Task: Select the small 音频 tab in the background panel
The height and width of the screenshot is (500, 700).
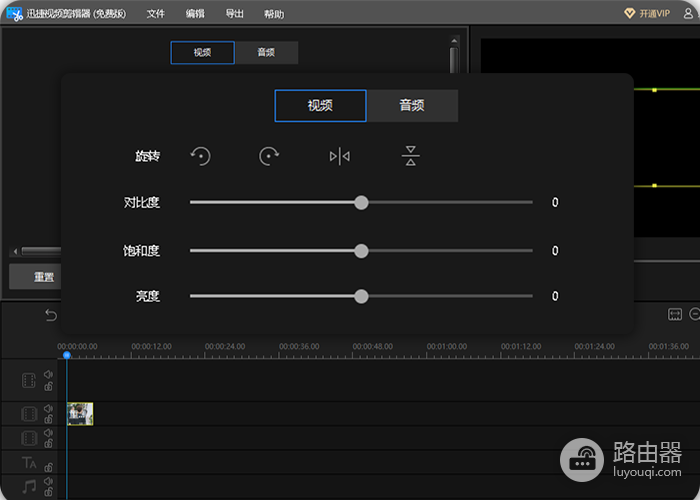Action: click(x=267, y=53)
